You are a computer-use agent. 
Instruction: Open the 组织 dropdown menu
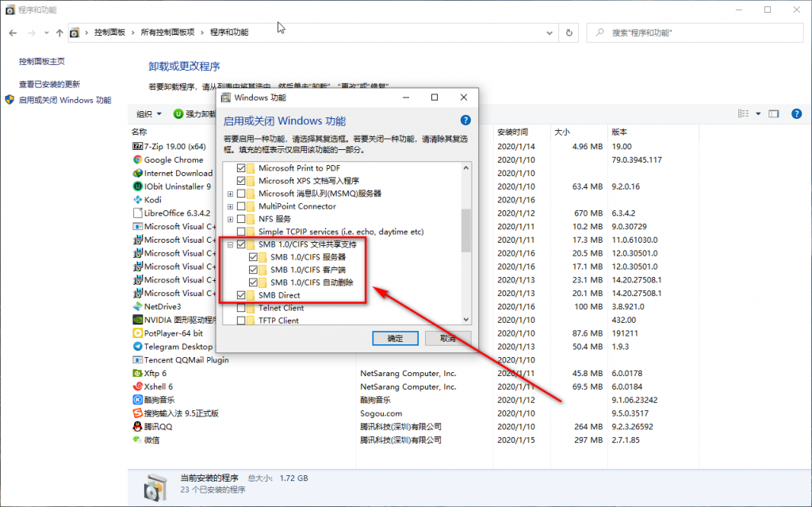point(149,113)
